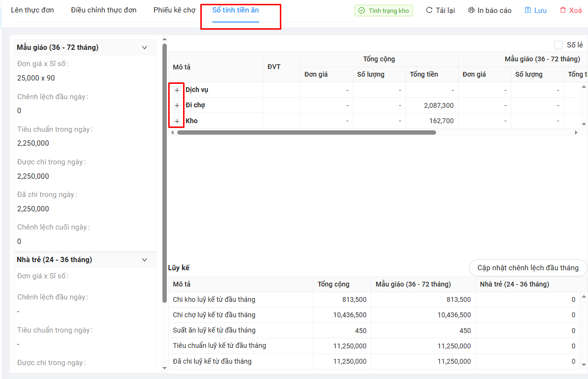Viewport: 588px width, 379px height.
Task: Expand the Dịch vụ row
Action: point(177,90)
